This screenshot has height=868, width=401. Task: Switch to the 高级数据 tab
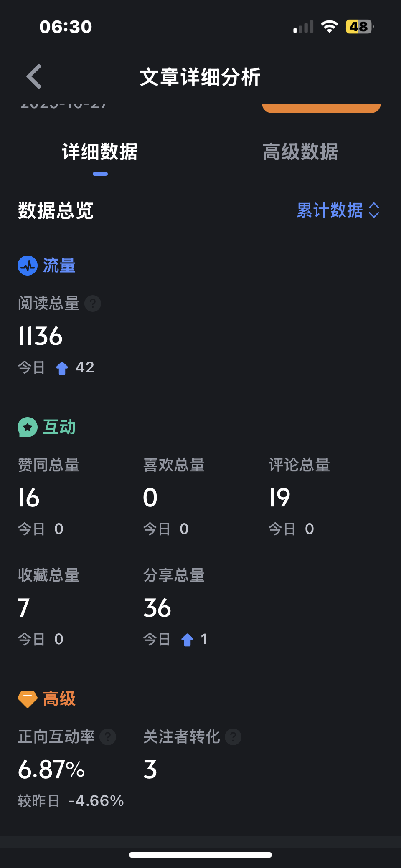[x=300, y=152]
